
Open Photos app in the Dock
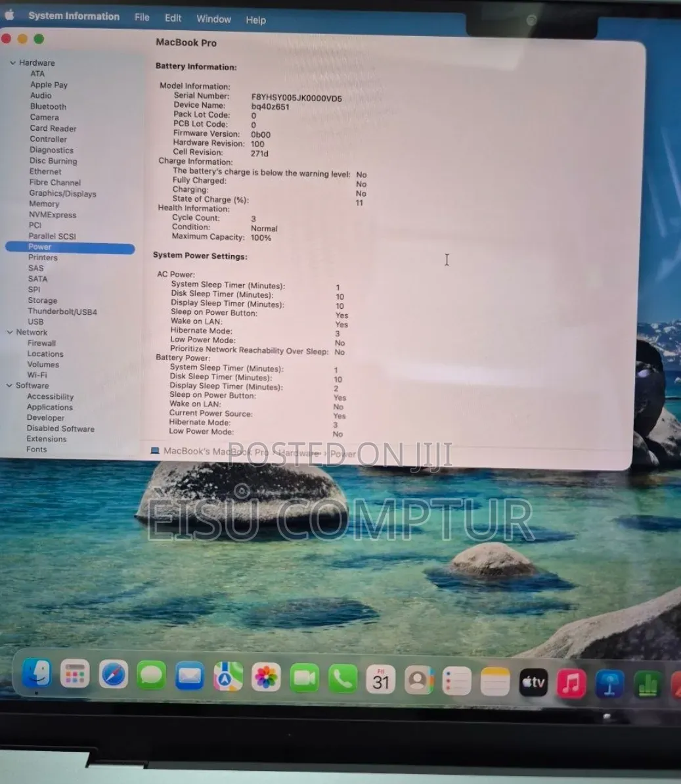point(266,678)
